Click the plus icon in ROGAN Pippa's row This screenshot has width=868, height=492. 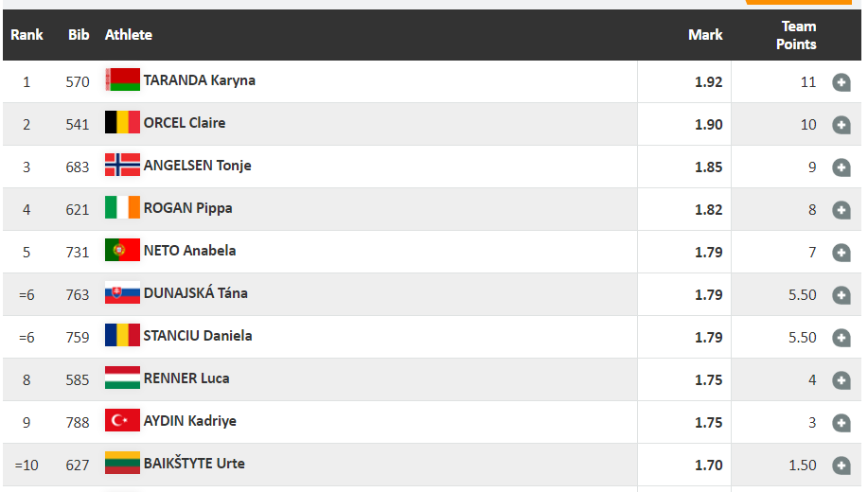[841, 210]
